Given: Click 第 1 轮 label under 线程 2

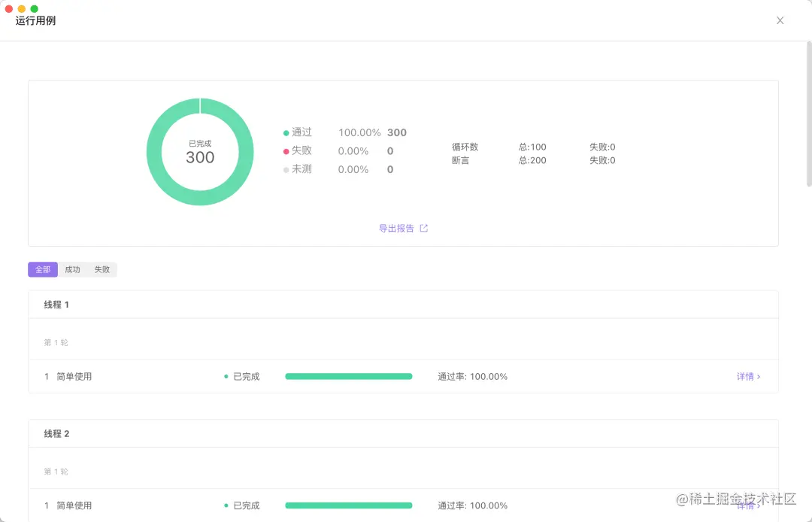Looking at the screenshot, I should pos(56,472).
